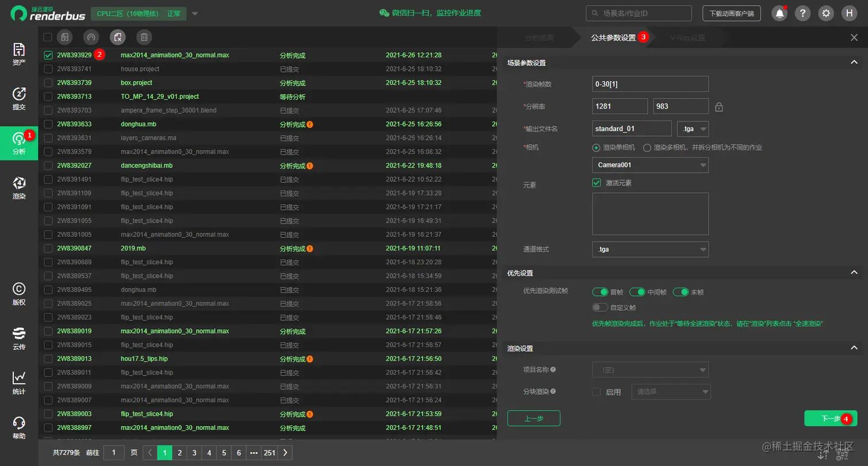Select 渲染多相机 radio option
The width and height of the screenshot is (868, 466).
click(x=647, y=148)
